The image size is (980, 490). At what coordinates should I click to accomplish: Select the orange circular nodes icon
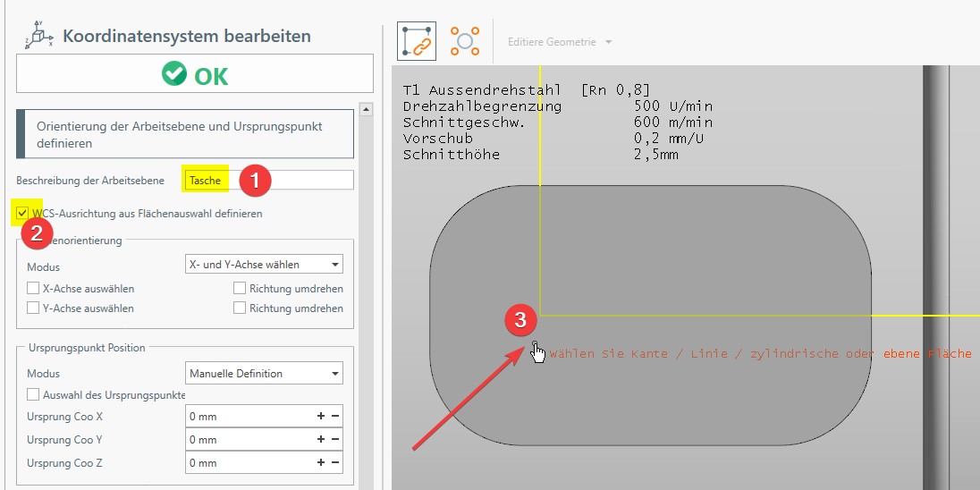pos(465,42)
